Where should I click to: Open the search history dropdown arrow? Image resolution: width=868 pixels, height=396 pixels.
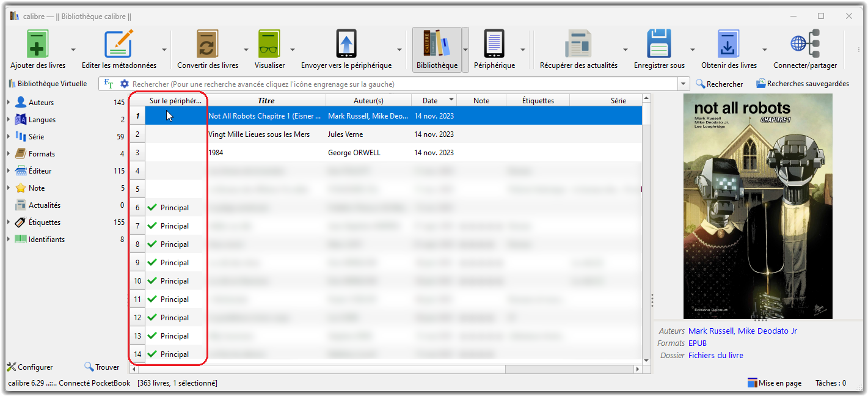point(684,84)
